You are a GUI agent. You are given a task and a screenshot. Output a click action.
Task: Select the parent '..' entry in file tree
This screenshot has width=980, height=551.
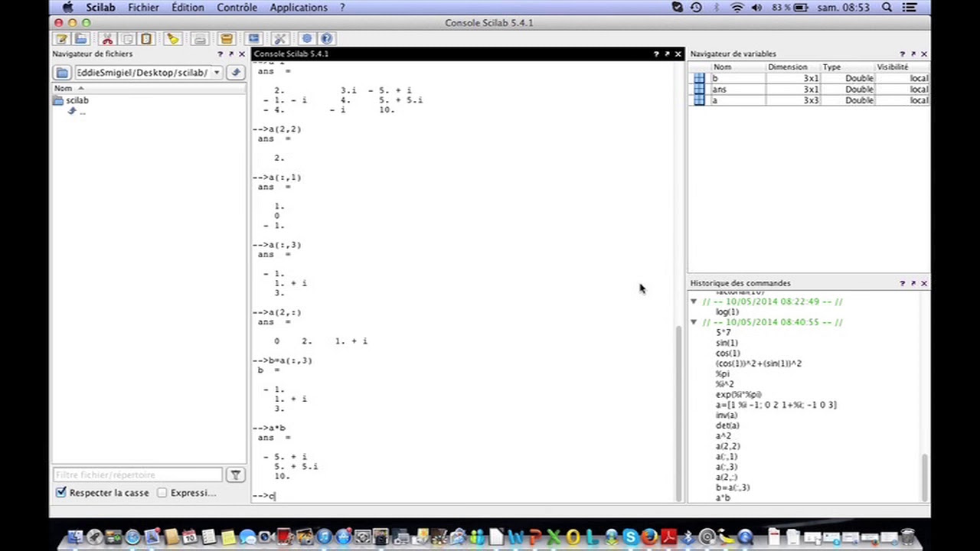coord(82,112)
